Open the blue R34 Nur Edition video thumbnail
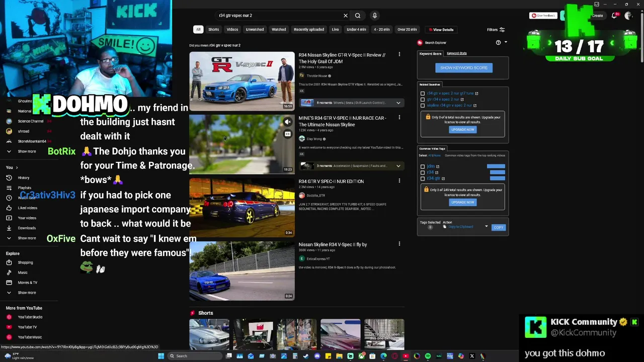 (x=242, y=207)
